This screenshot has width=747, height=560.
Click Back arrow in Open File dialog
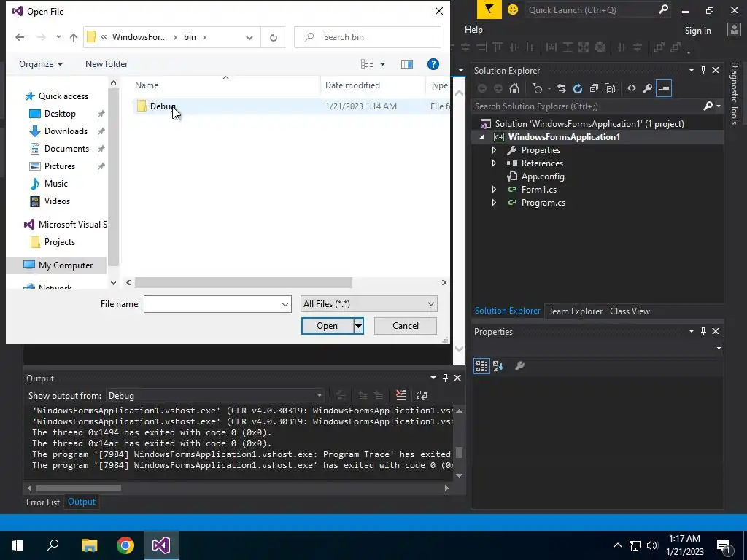tap(20, 37)
